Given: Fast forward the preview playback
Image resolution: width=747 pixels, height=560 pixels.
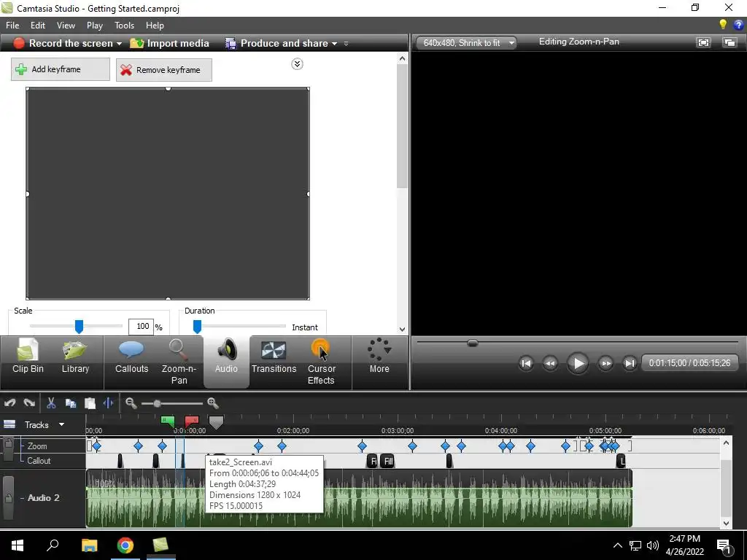Looking at the screenshot, I should tap(605, 363).
